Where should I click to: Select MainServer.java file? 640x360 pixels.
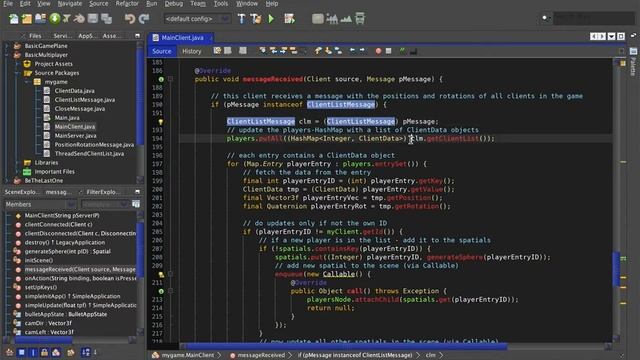coord(76,136)
